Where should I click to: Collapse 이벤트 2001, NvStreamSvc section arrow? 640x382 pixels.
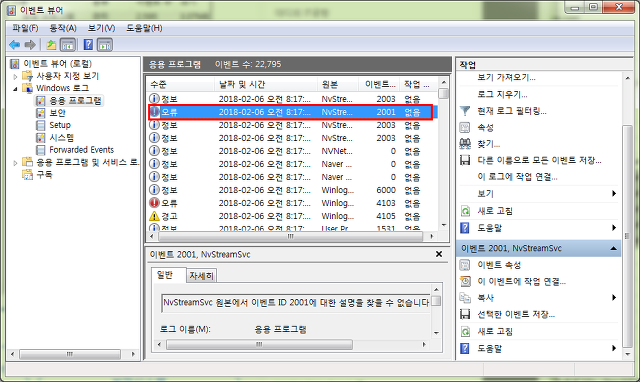(613, 248)
